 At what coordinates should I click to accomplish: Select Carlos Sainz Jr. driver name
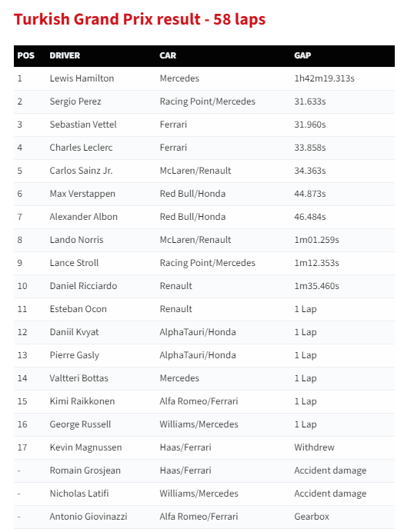point(81,171)
